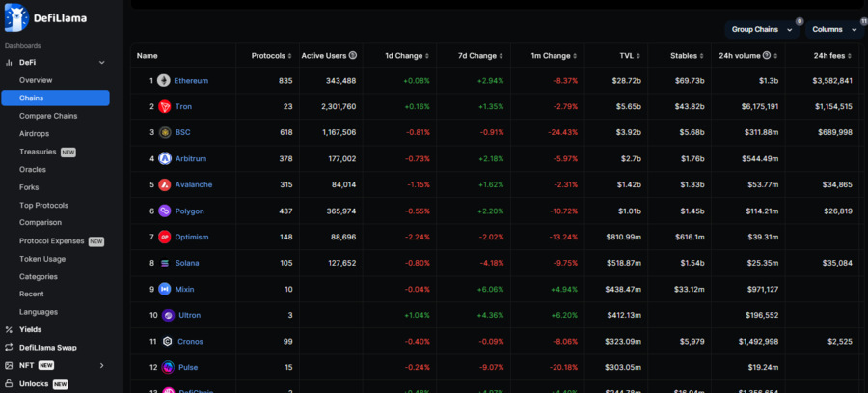Open the Tron chain link

point(184,106)
